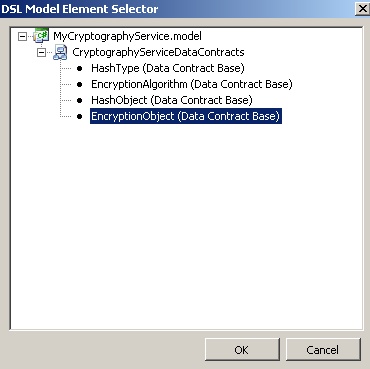Collapse the MyCryptographyService.model root node

click(x=22, y=36)
